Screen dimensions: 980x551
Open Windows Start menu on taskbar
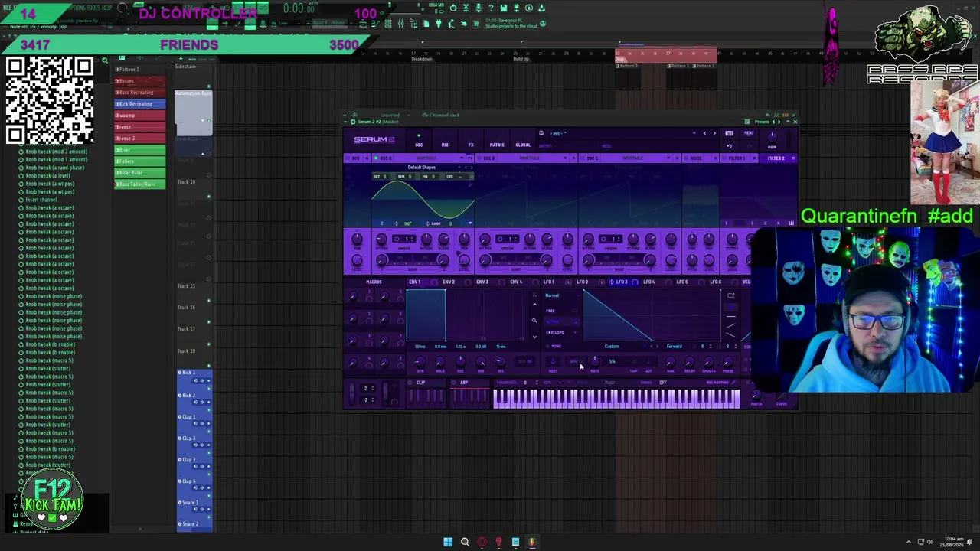click(x=448, y=543)
